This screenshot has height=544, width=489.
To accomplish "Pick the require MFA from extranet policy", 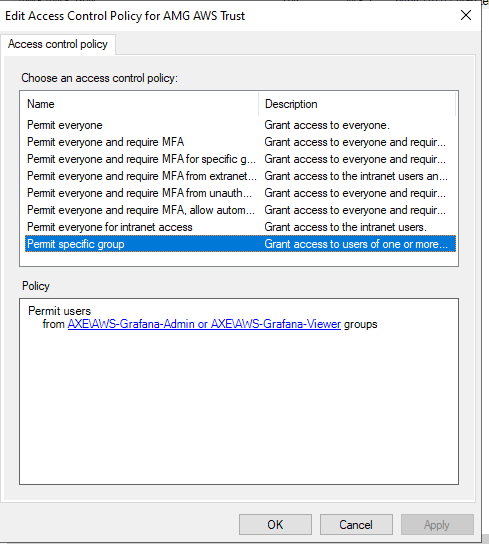I will pos(240,176).
